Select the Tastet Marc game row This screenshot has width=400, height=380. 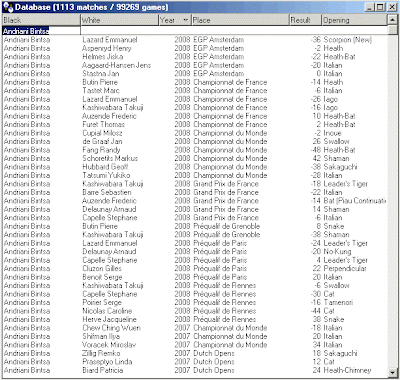[x=195, y=91]
